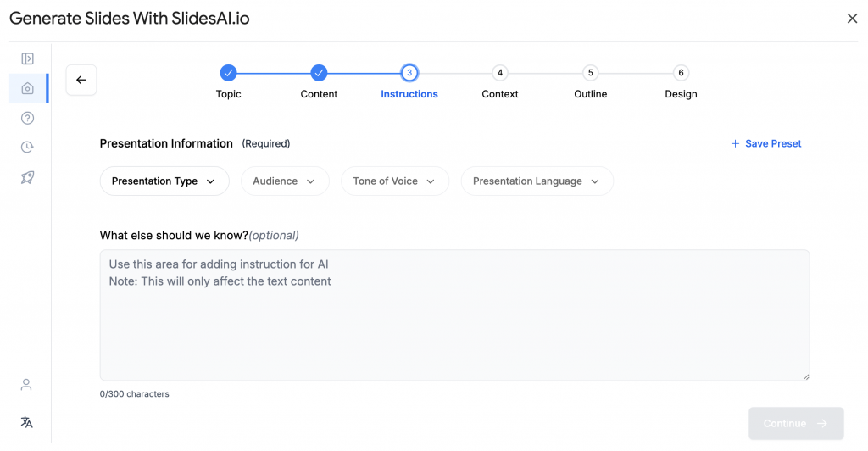868x451 pixels.
Task: Toggle the sidebar panel icon
Action: (x=27, y=58)
